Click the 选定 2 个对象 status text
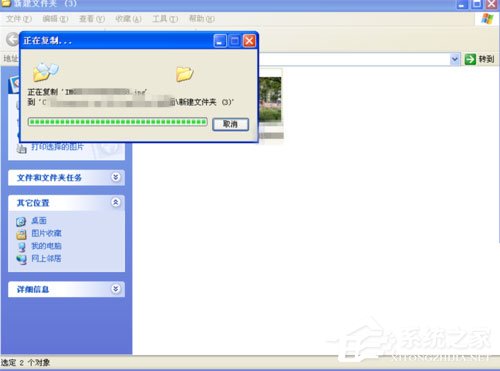The width and height of the screenshot is (500, 371). [x=25, y=362]
